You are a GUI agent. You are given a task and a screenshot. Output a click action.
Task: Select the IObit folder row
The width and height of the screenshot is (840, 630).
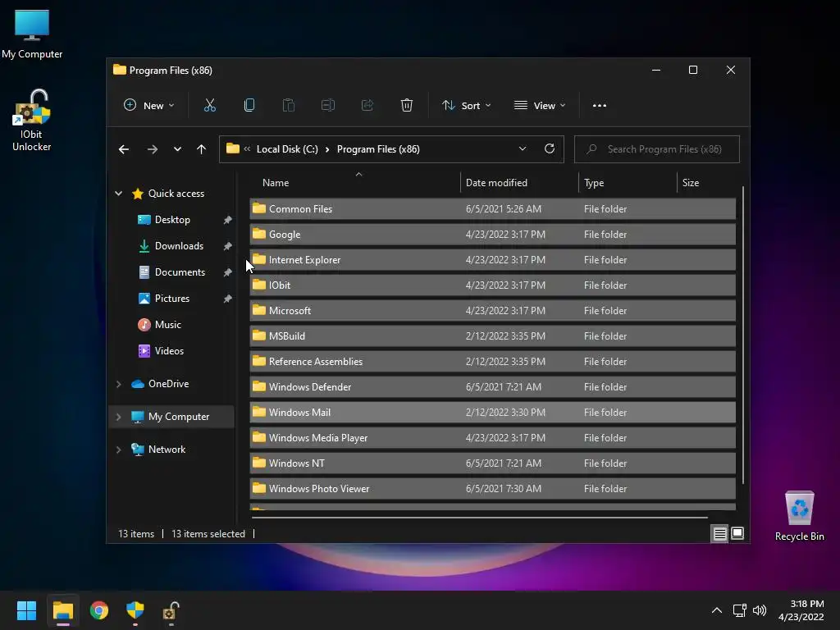(492, 285)
